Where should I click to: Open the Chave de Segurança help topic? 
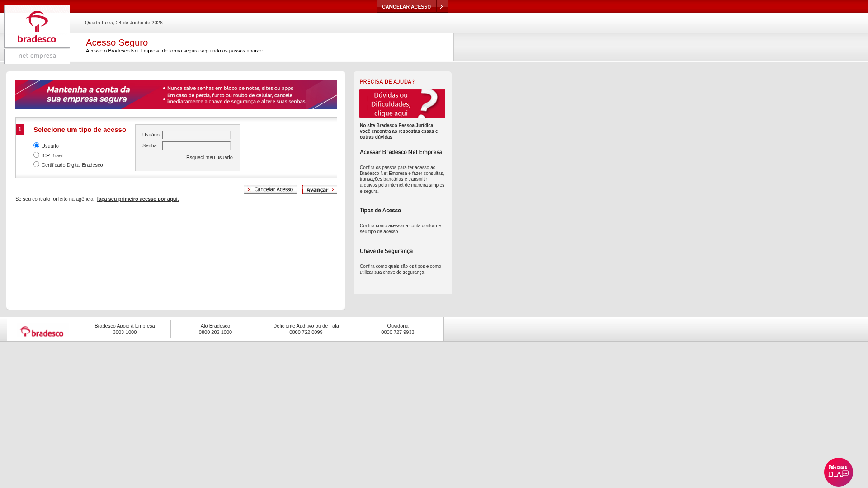386,251
